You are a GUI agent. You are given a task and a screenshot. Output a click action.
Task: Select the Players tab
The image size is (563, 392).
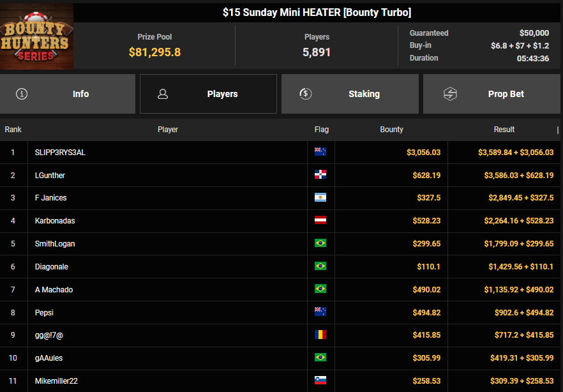(x=208, y=94)
